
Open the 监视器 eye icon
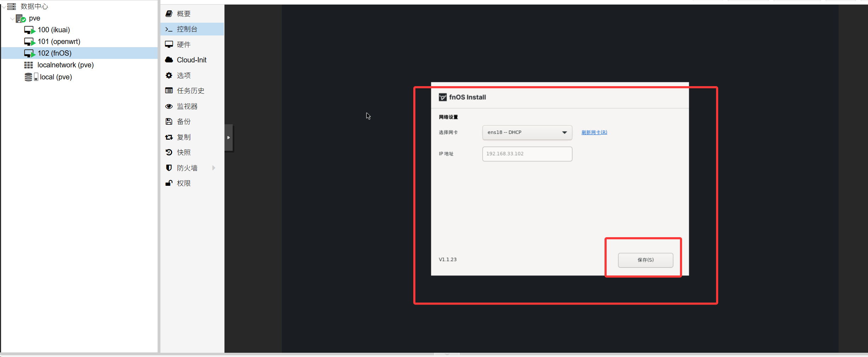[x=169, y=106]
